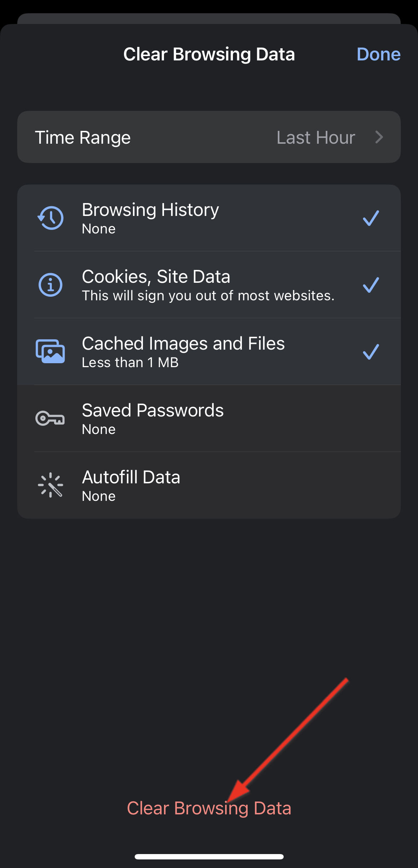Viewport: 418px width, 868px height.
Task: Click the Saved Passwords key icon
Action: (50, 418)
